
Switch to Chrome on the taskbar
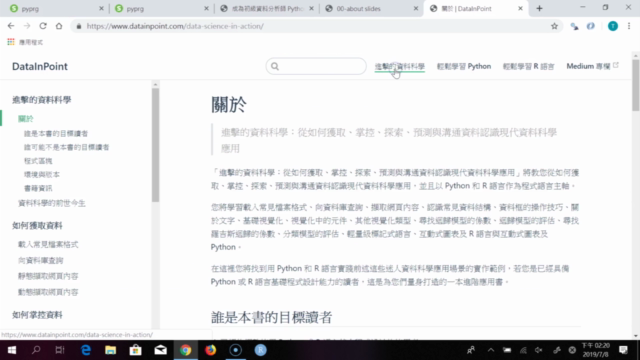click(186, 350)
